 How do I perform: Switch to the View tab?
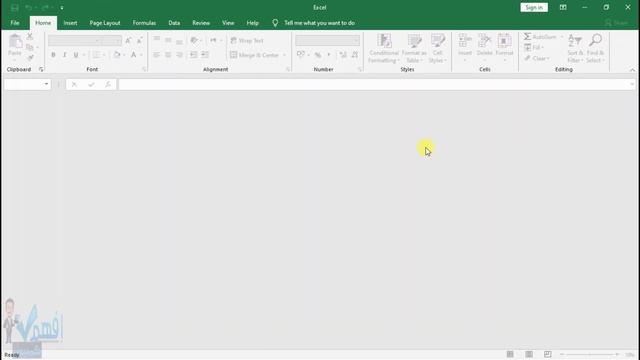point(228,23)
